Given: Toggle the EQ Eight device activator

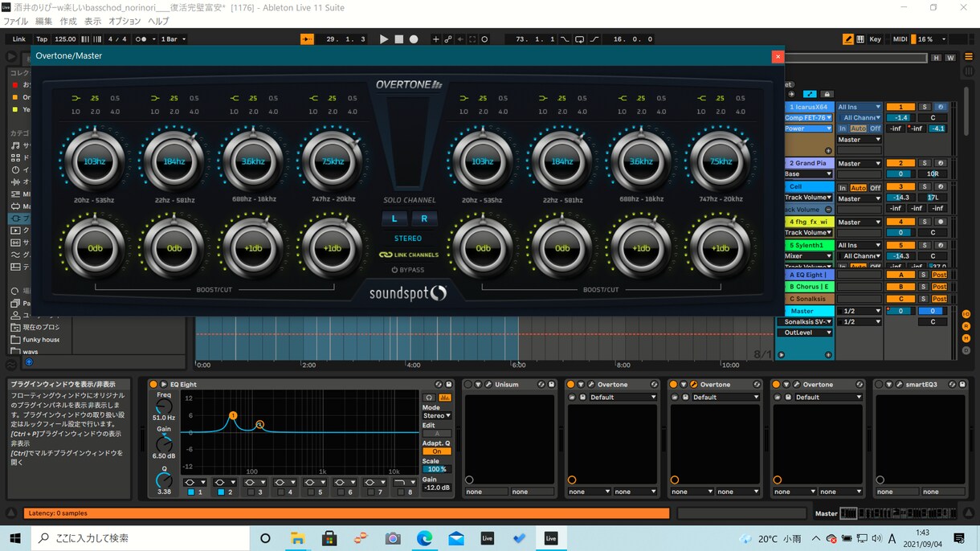Looking at the screenshot, I should coord(153,385).
